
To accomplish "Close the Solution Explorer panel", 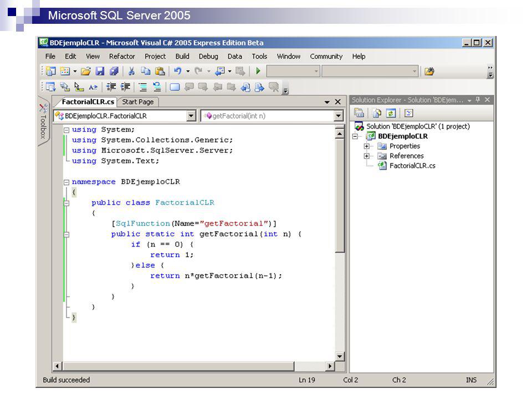I will click(x=487, y=100).
